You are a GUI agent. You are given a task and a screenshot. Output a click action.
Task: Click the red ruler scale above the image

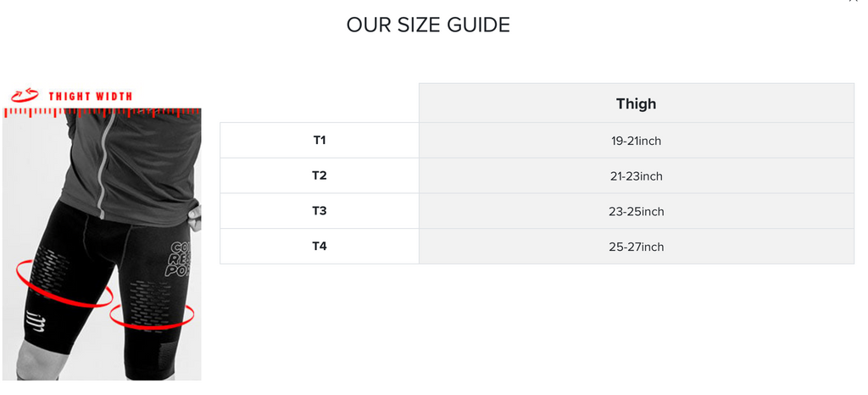[102, 112]
